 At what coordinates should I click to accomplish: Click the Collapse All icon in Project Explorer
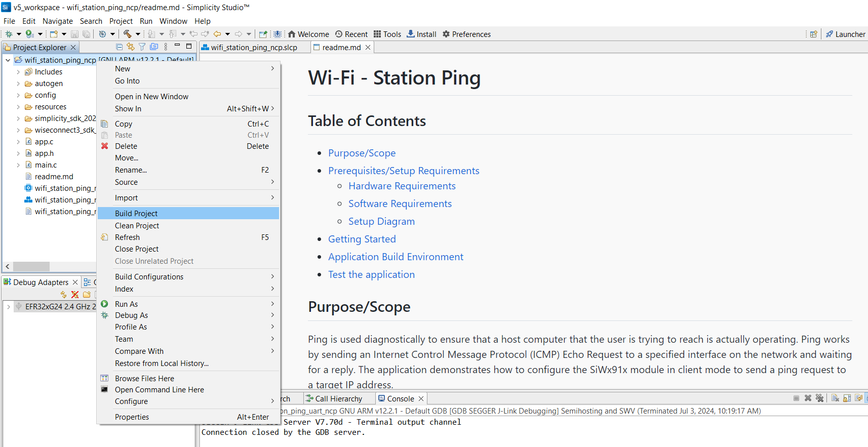click(x=119, y=47)
